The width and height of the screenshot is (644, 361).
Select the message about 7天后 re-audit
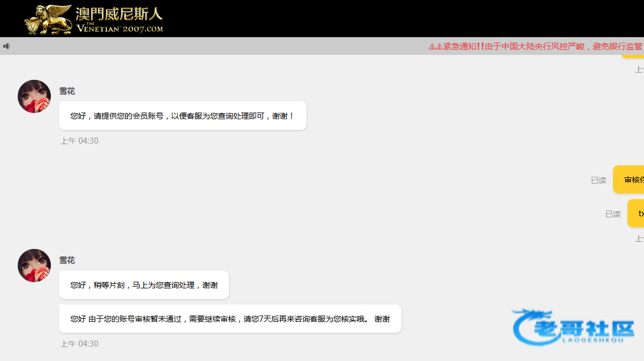[x=229, y=319]
